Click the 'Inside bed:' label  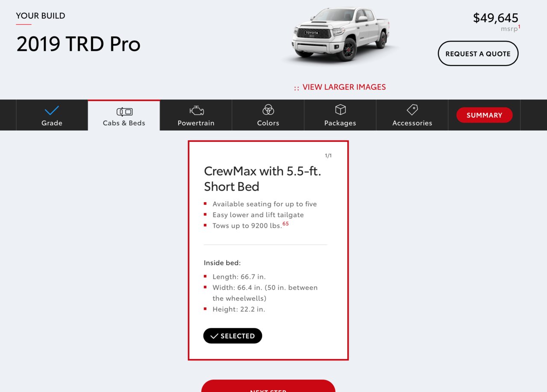click(222, 262)
